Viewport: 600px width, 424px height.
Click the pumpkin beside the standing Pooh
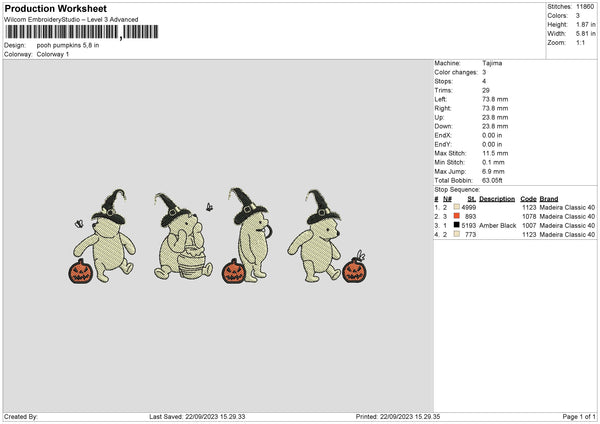point(233,271)
